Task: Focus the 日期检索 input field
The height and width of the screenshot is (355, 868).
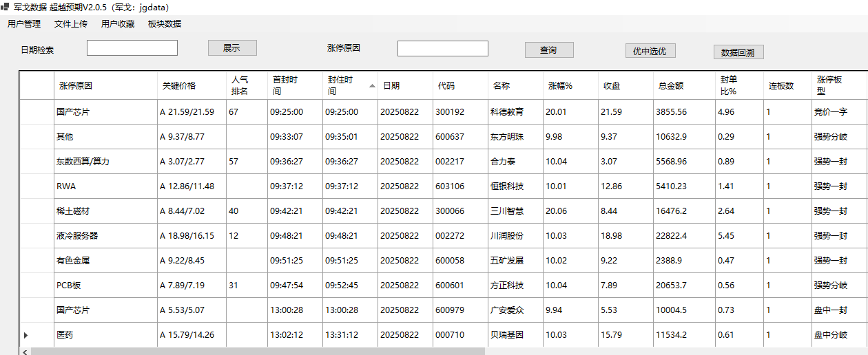Action: pos(132,48)
